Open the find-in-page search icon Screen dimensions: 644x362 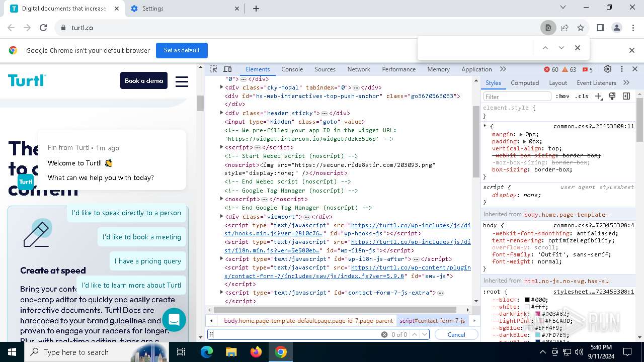[x=548, y=28]
